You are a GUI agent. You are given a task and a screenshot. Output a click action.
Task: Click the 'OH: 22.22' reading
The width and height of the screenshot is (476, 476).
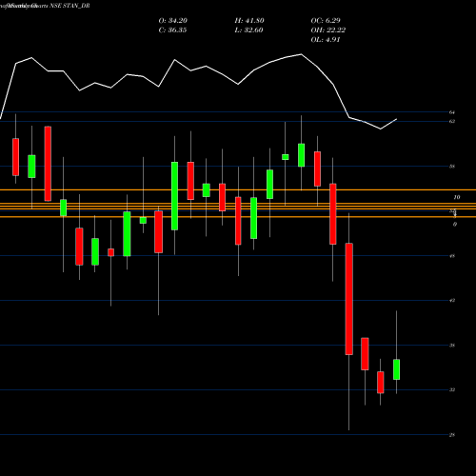tap(328, 30)
